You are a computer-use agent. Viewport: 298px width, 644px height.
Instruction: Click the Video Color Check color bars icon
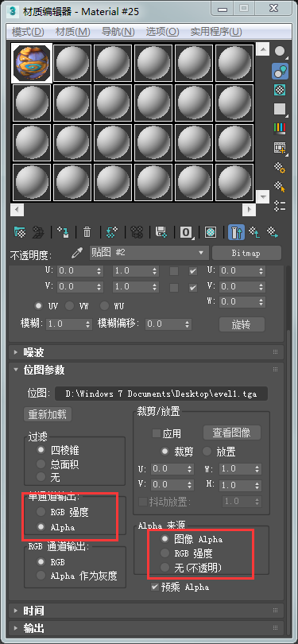(x=280, y=129)
